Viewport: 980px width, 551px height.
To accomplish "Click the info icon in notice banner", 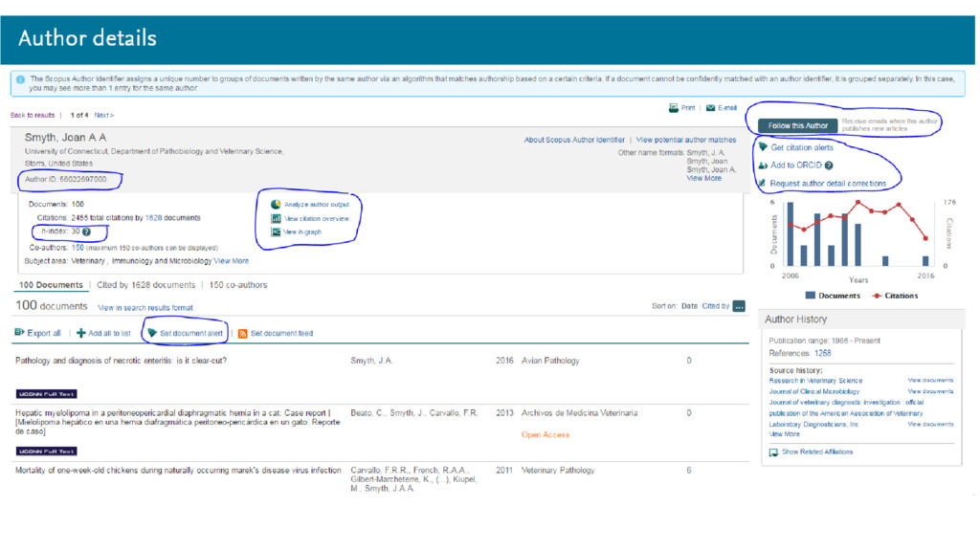I will click(x=21, y=80).
